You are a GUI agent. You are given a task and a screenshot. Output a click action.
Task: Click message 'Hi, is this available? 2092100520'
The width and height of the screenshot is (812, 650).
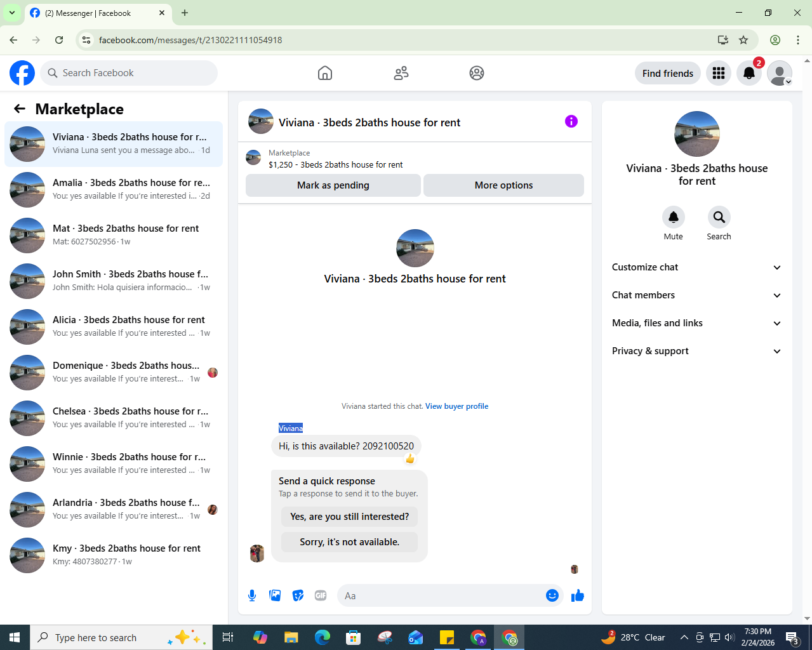(346, 446)
